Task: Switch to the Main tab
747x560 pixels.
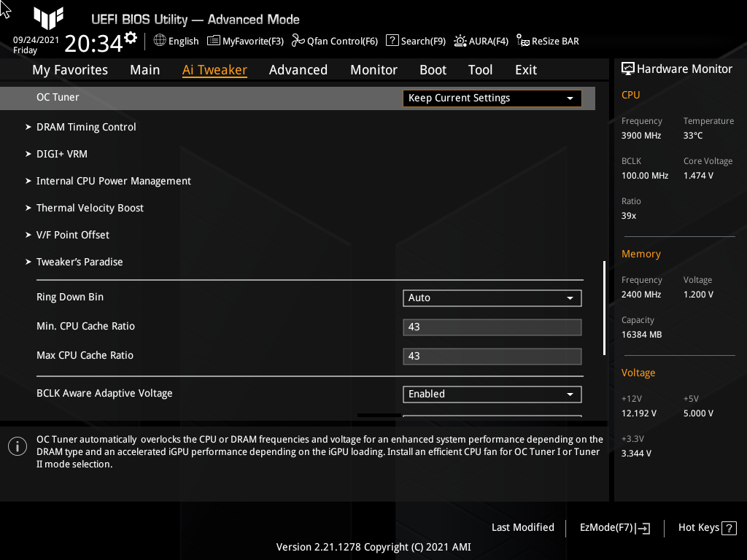Action: click(x=145, y=70)
